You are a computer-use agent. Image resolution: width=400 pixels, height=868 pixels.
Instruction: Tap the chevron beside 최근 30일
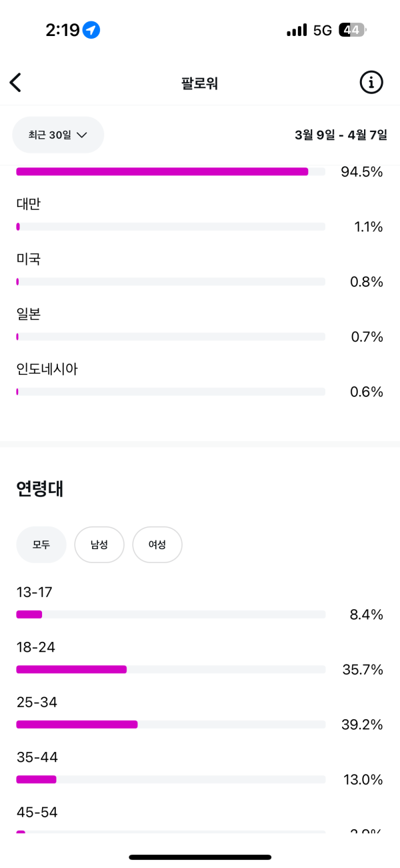click(x=82, y=135)
